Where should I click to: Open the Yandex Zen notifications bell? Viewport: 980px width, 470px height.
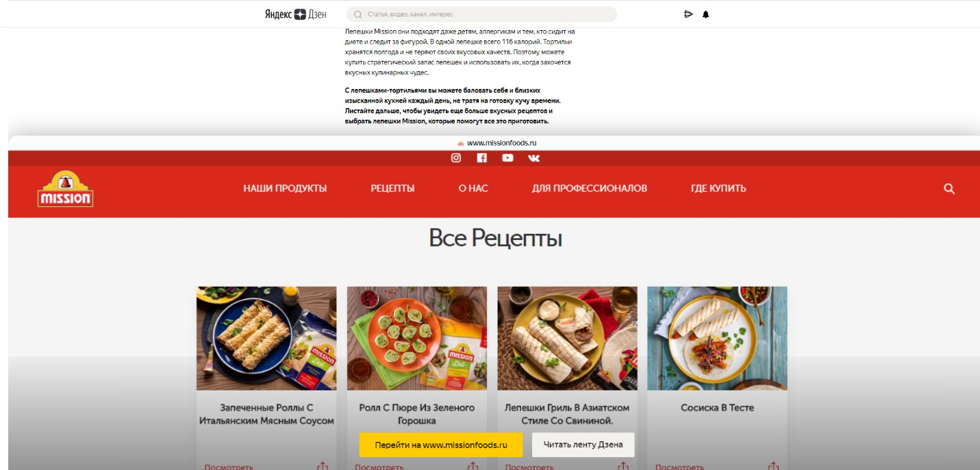tap(705, 14)
